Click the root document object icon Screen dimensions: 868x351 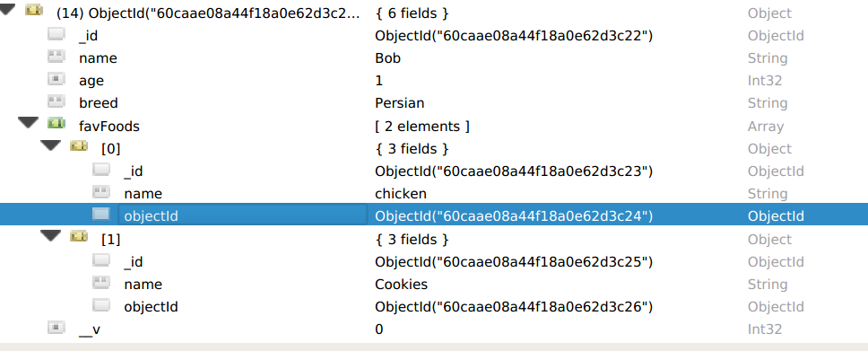pyautogui.click(x=34, y=10)
